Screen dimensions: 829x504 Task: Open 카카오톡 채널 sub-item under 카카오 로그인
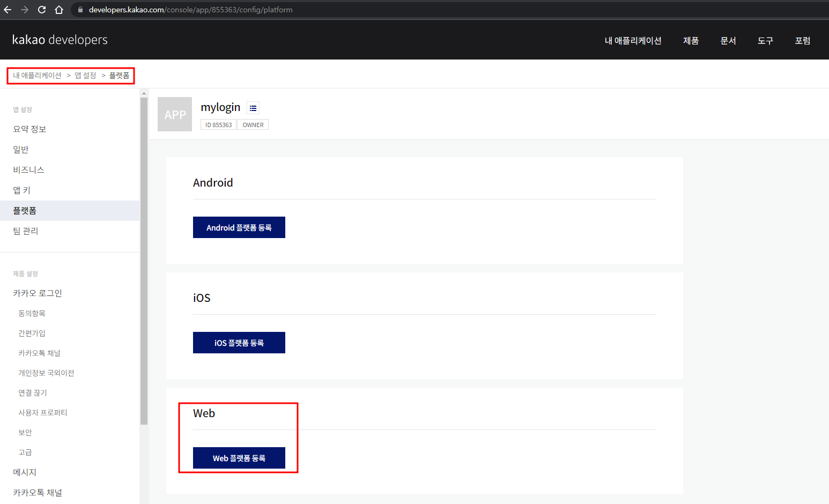[39, 353]
